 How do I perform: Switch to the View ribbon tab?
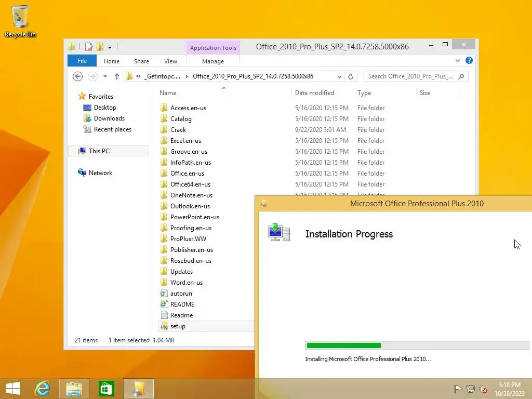click(170, 61)
